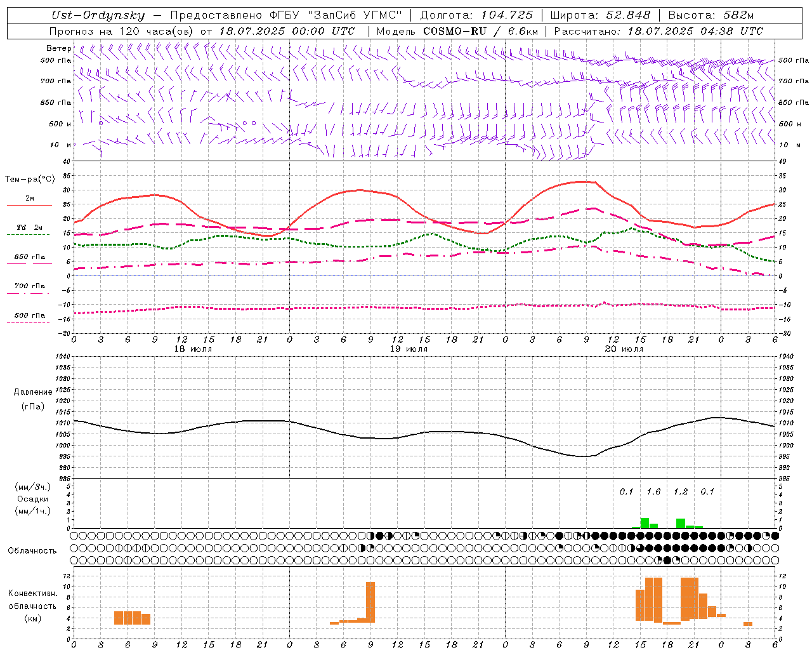Click the pink dotted '500 гПа' legend line
Screen dimensions: 812x650
tap(28, 323)
